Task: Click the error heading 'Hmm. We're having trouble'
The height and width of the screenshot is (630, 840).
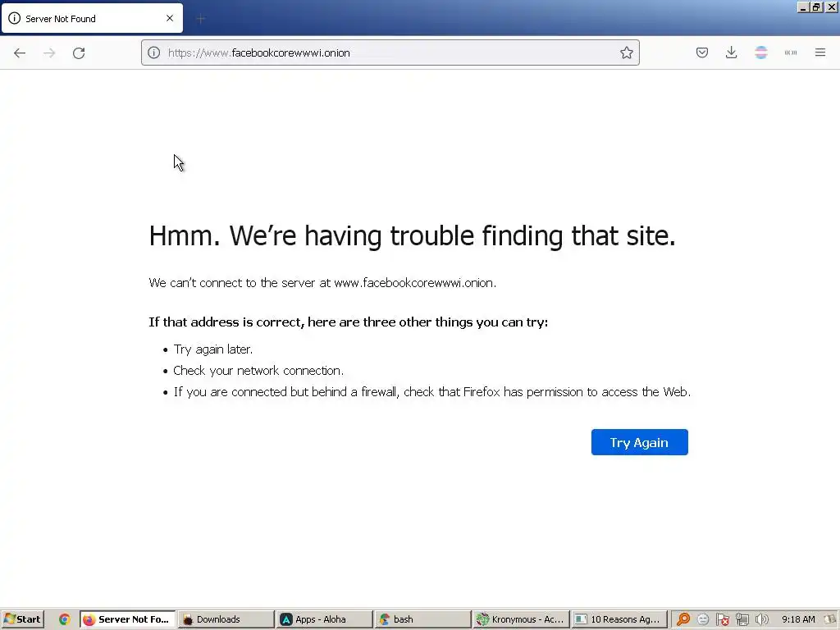Action: tap(413, 235)
